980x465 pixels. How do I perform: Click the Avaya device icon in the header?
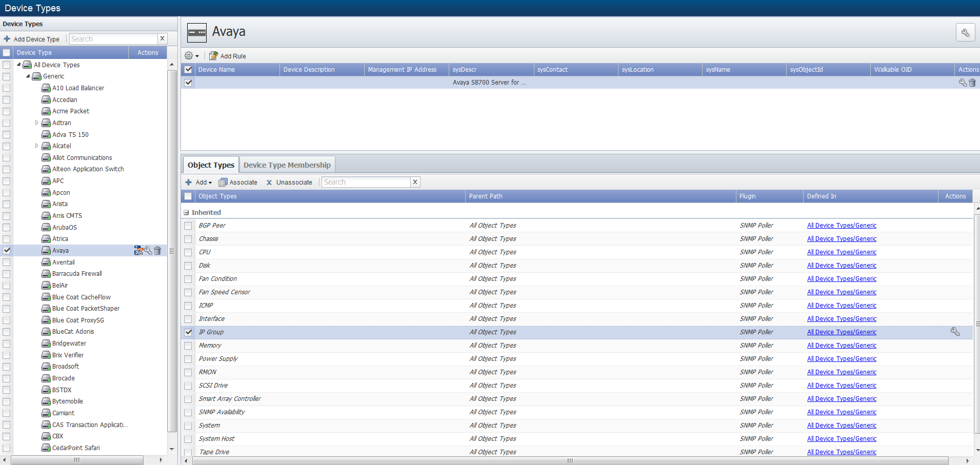[197, 32]
